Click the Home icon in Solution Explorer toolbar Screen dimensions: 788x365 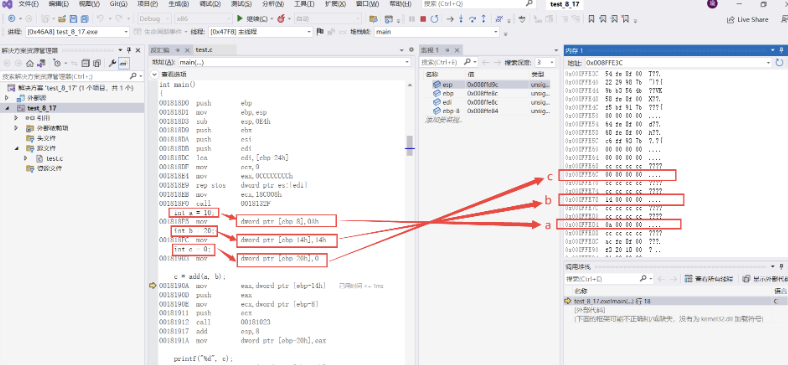(x=30, y=63)
